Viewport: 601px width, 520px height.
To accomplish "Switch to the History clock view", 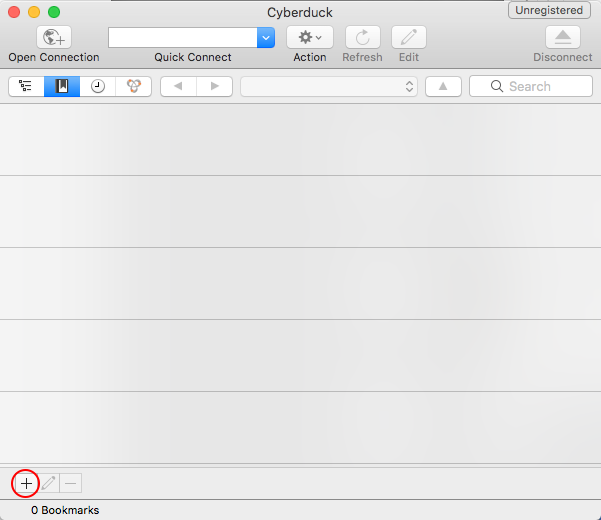I will point(98,86).
